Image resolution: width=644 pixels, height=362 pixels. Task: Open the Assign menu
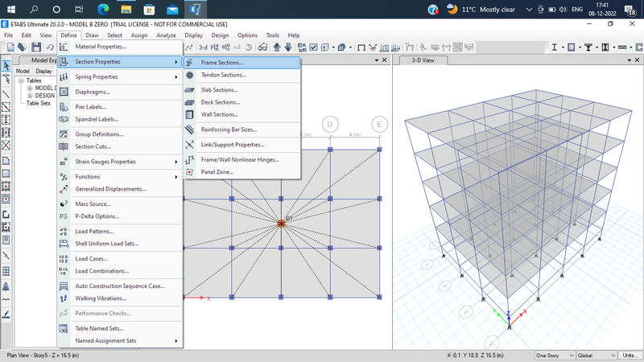click(x=139, y=35)
